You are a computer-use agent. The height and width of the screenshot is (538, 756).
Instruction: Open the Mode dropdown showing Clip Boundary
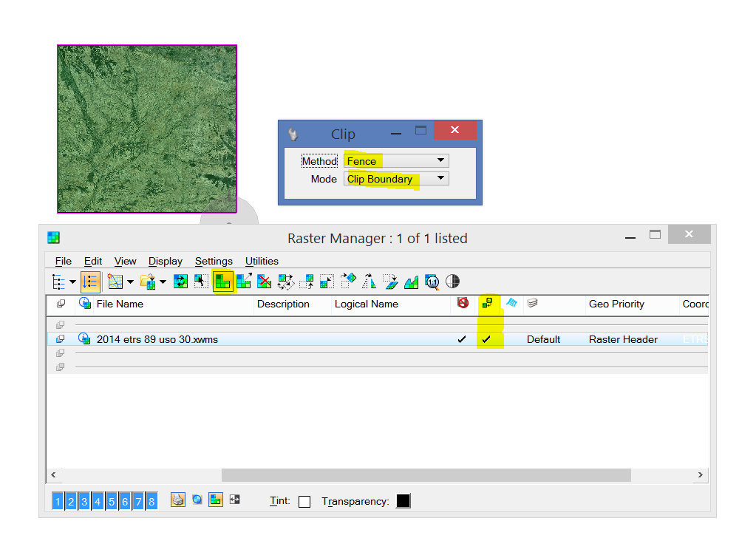coord(396,179)
